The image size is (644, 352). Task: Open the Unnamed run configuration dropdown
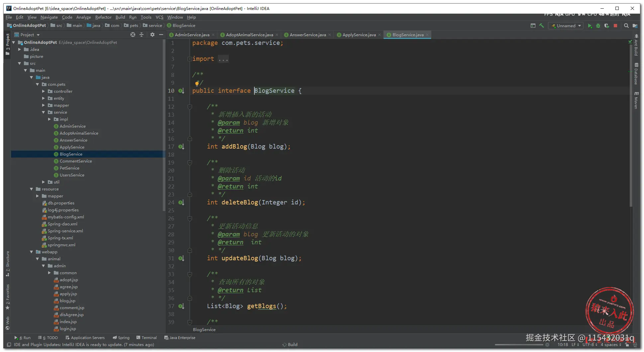(566, 26)
